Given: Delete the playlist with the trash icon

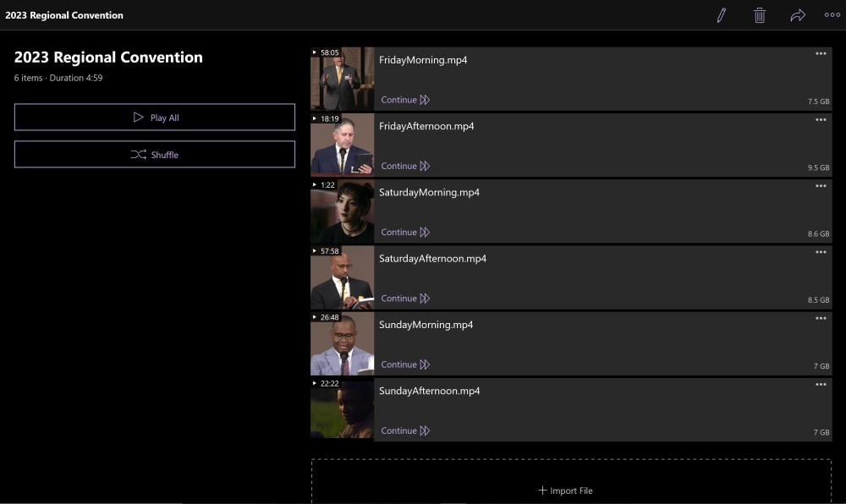Looking at the screenshot, I should tap(760, 14).
